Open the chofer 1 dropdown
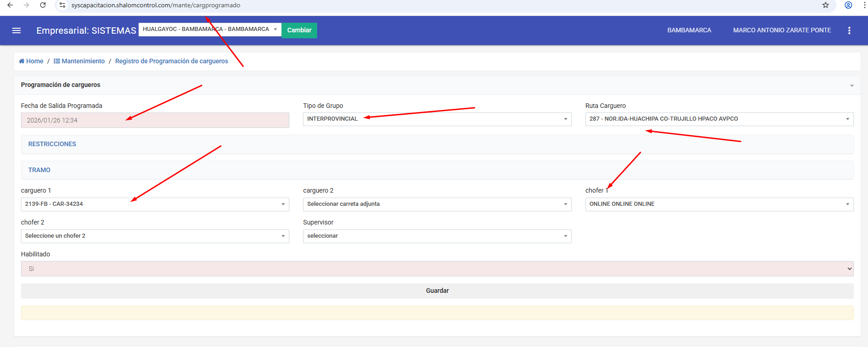868x347 pixels. (x=719, y=204)
